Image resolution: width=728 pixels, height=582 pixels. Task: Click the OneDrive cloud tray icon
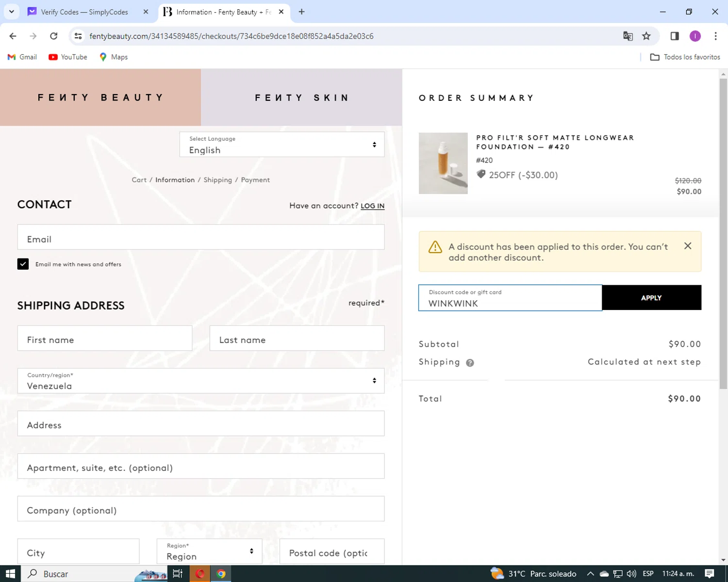click(x=604, y=574)
